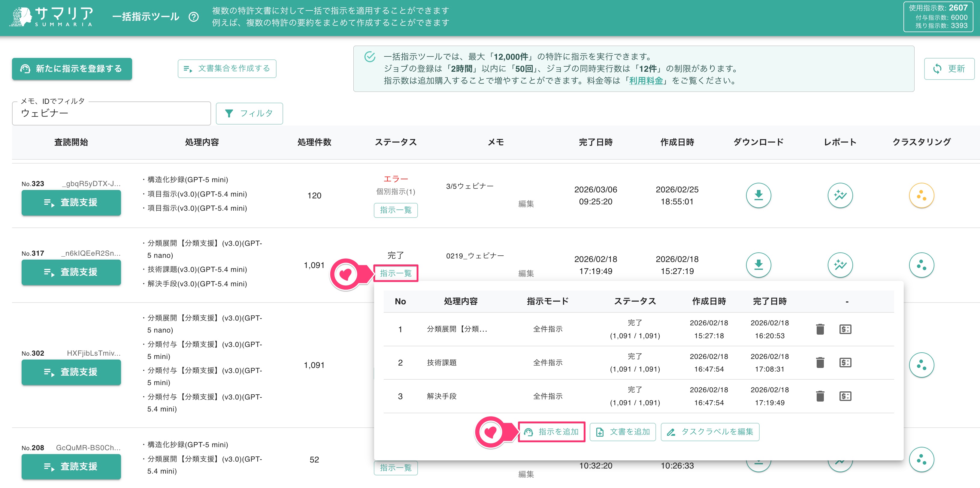
Task: Edit memo for 0219_ウェビナー row
Action: coord(526,274)
